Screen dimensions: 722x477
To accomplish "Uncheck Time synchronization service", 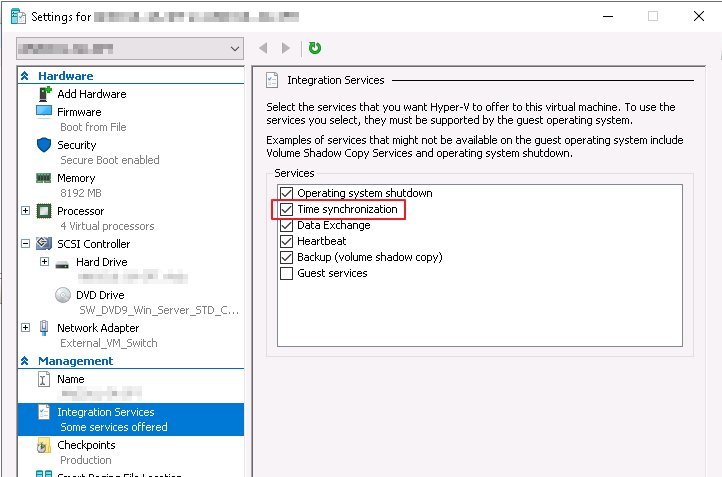I will point(287,209).
